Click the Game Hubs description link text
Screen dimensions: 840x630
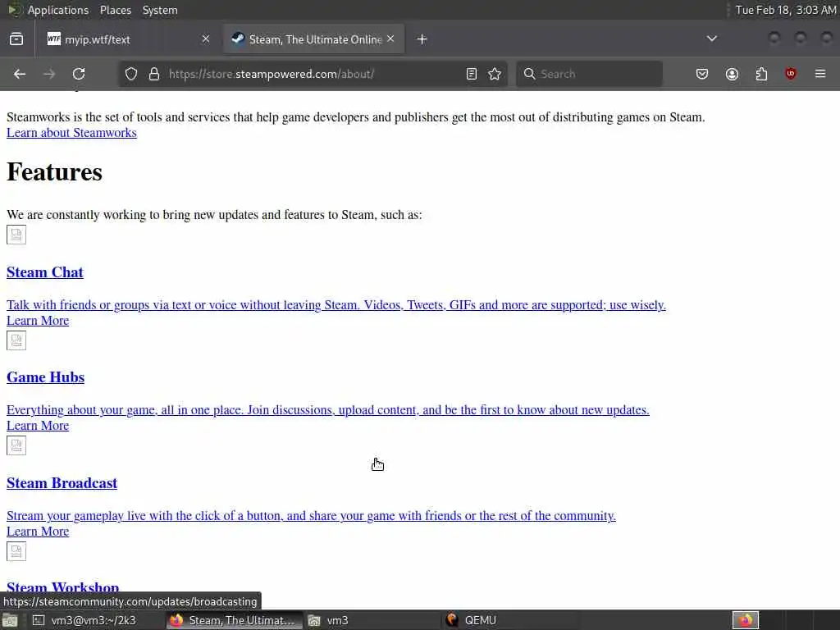[x=328, y=410]
